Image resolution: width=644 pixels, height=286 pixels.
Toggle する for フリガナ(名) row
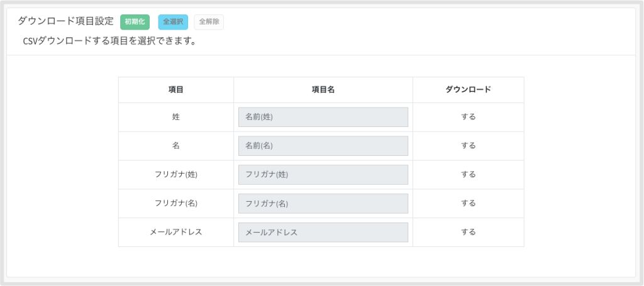point(468,203)
